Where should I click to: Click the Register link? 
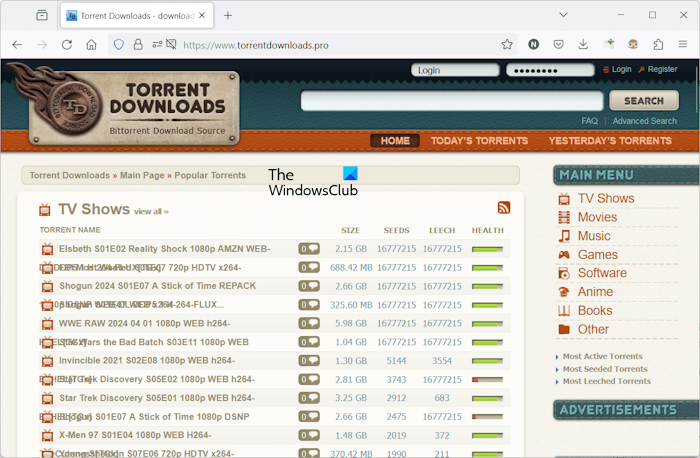pyautogui.click(x=662, y=69)
